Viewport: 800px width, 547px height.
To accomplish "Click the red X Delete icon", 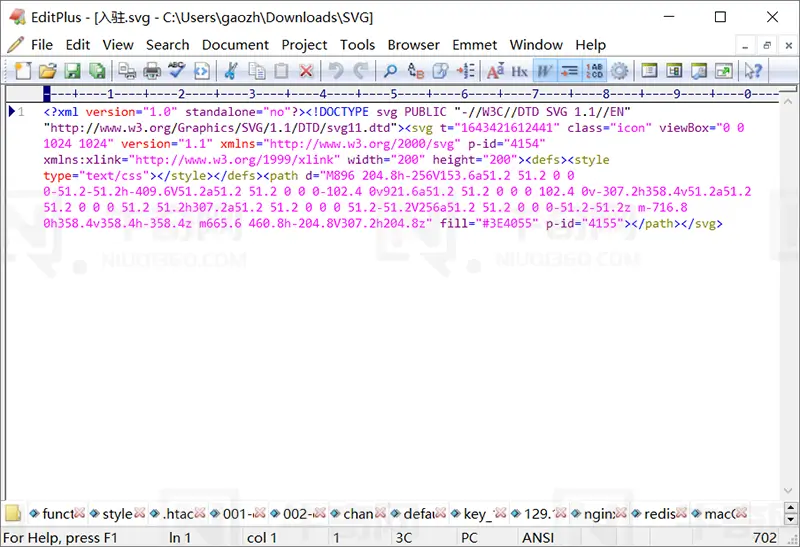I will (x=306, y=70).
